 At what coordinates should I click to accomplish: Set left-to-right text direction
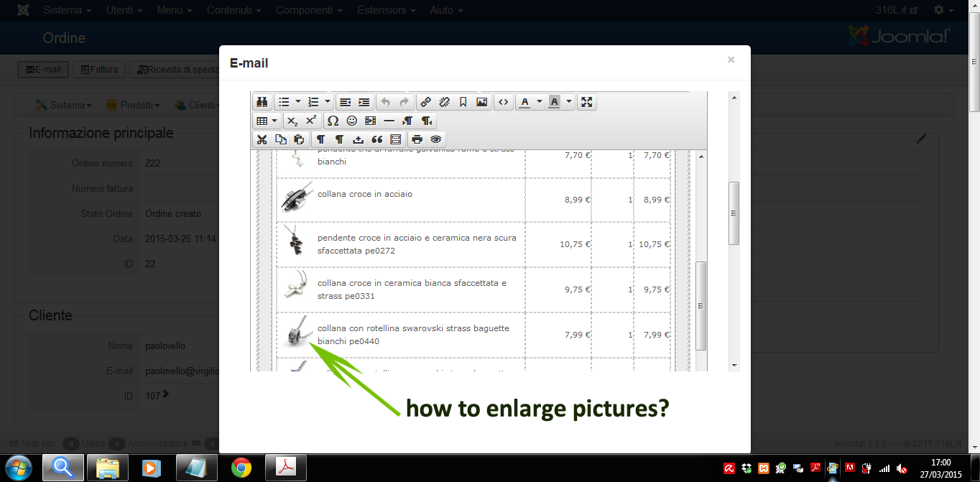point(407,121)
